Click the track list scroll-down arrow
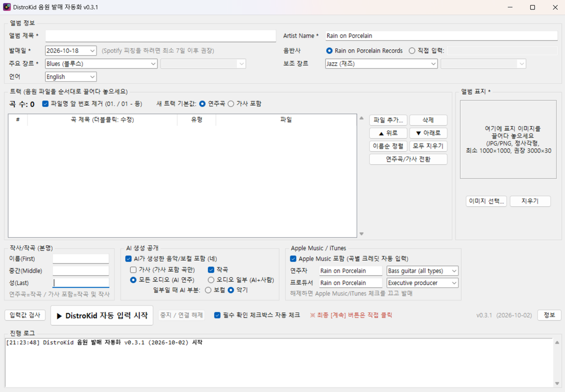565x392 pixels. pyautogui.click(x=361, y=234)
